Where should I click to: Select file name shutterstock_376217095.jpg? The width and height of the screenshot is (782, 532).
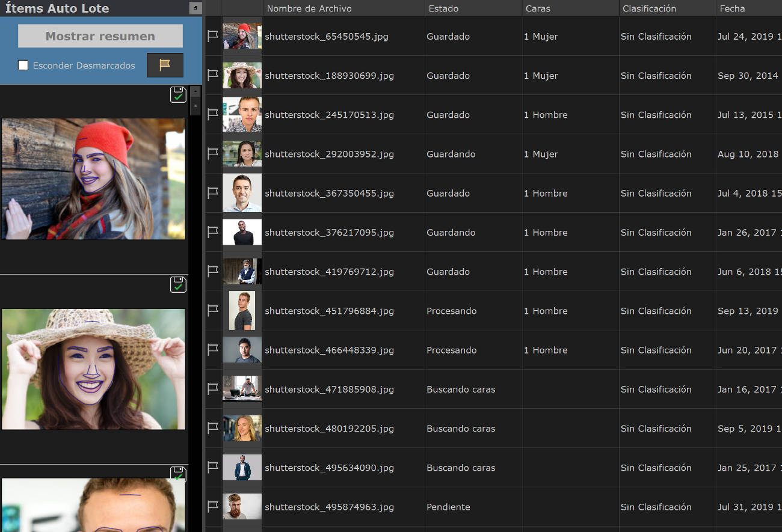330,232
